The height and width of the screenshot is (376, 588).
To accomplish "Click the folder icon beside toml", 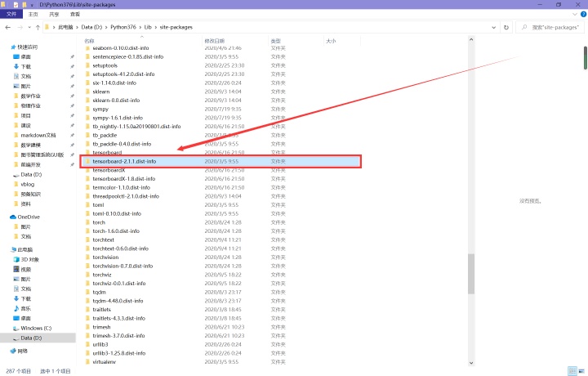I will [x=87, y=205].
